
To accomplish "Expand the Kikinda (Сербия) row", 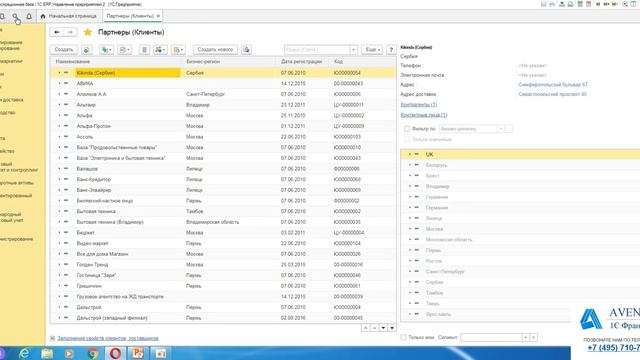I will 59,73.
